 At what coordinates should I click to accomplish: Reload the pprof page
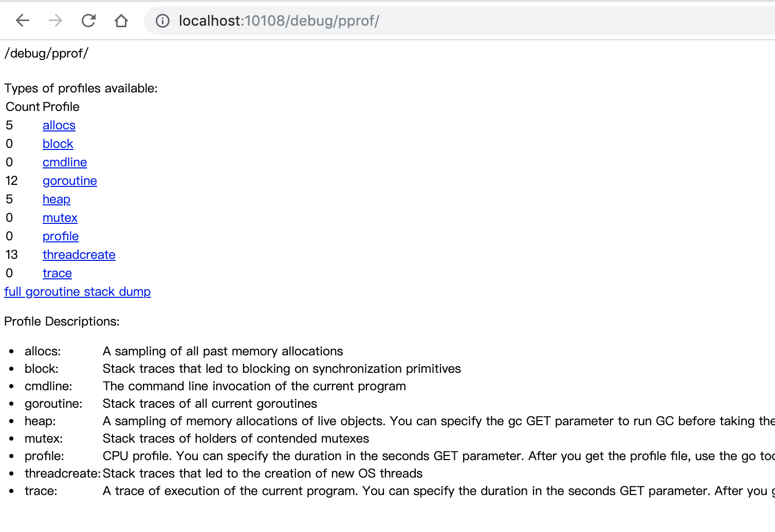point(88,21)
